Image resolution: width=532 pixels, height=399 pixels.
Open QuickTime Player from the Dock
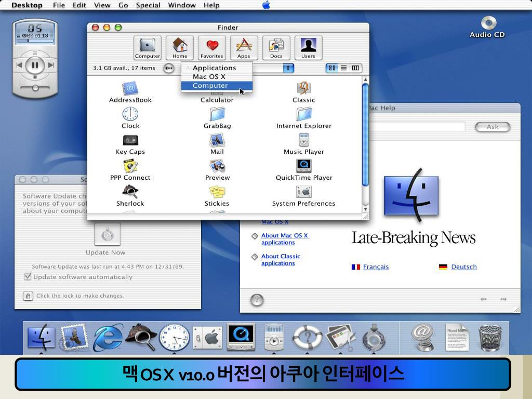point(241,337)
